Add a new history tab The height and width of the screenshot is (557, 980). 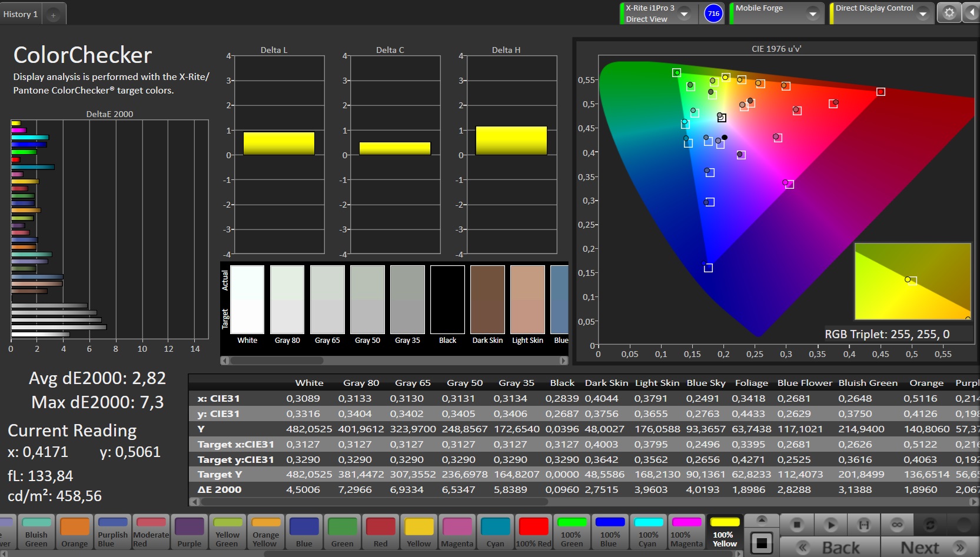(x=53, y=15)
